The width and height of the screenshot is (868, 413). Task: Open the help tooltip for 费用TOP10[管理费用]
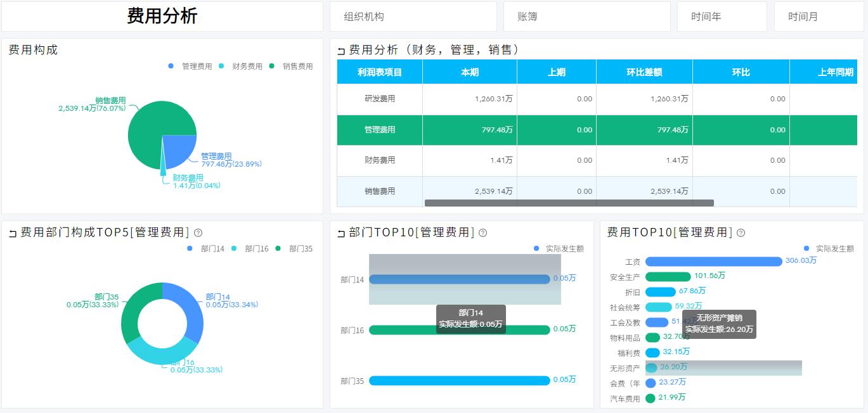(740, 233)
